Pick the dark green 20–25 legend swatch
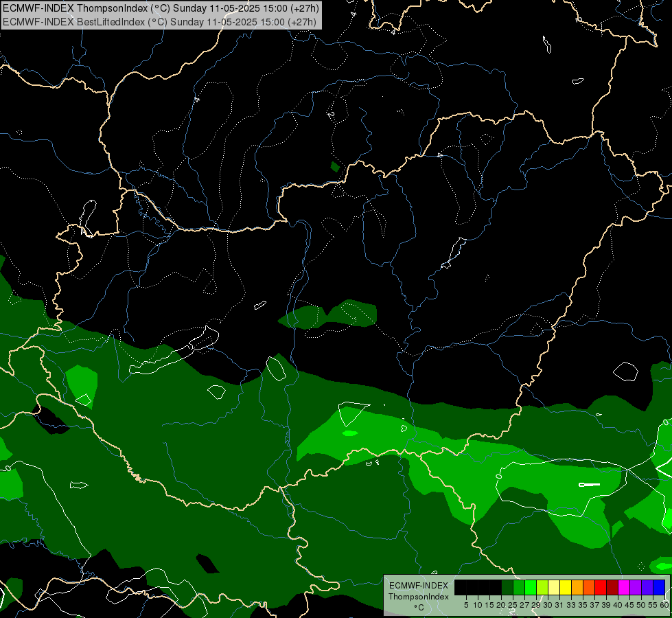Viewport: 672px width, 618px height. click(x=507, y=587)
